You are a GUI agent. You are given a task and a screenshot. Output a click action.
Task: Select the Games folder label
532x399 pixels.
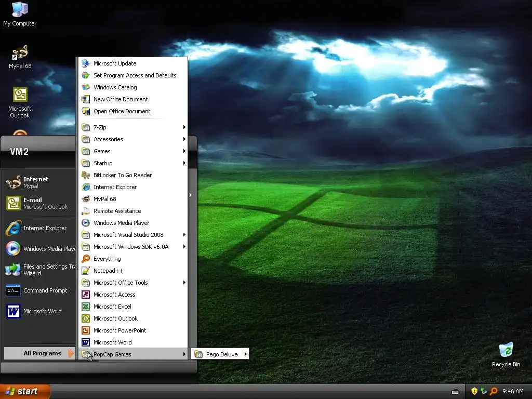tap(102, 151)
